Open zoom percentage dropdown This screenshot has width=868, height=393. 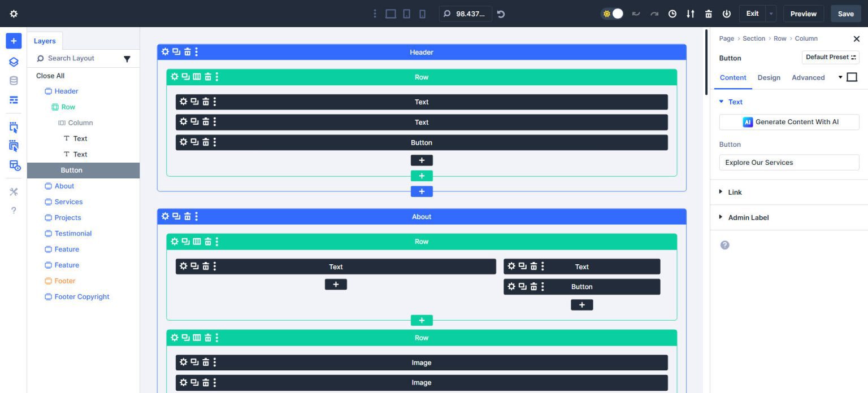[x=466, y=14]
